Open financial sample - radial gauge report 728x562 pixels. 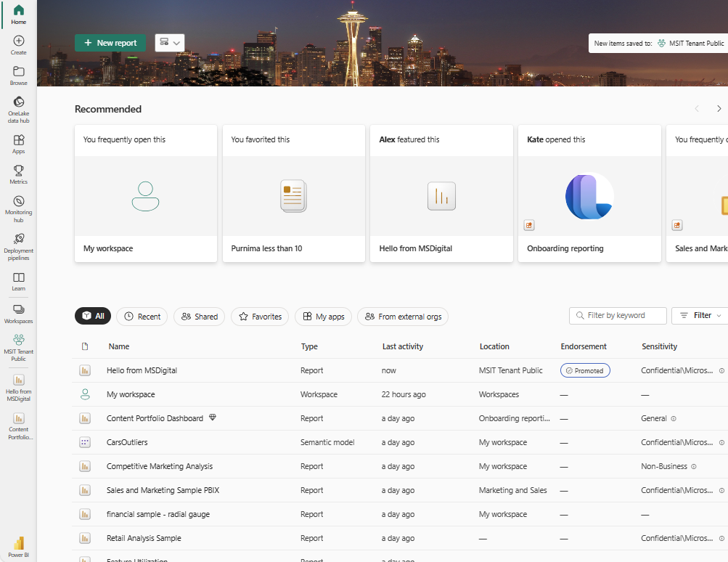point(158,514)
